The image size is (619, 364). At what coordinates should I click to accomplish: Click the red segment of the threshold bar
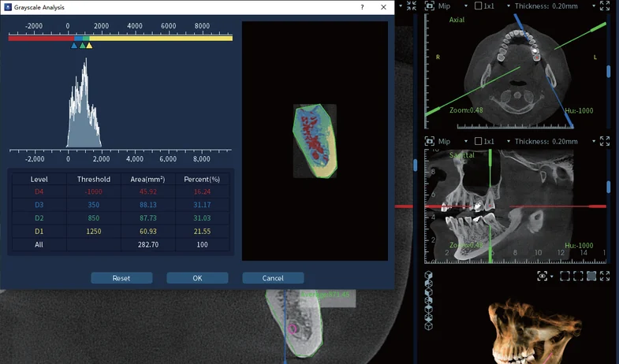[x=41, y=39]
